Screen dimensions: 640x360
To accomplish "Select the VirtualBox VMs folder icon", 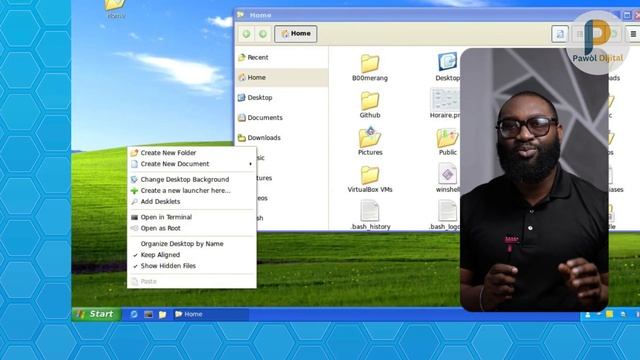I will point(370,175).
